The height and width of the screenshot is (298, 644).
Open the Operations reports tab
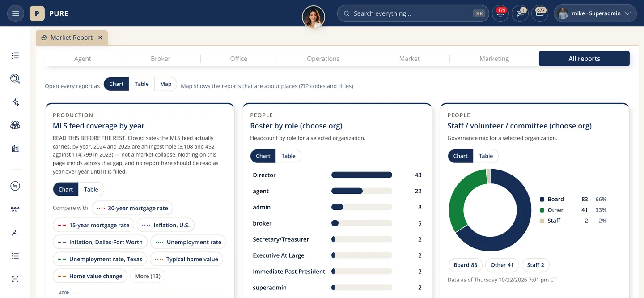point(323,59)
